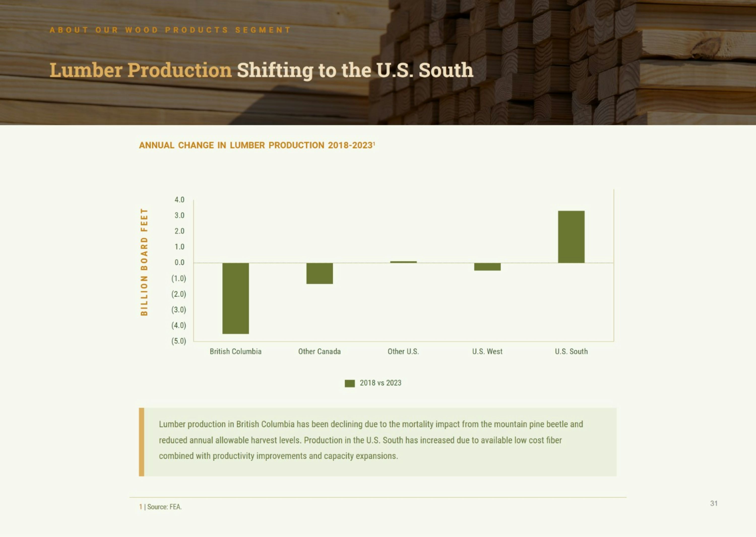
Task: Click the British Columbia negative bar
Action: (235, 298)
